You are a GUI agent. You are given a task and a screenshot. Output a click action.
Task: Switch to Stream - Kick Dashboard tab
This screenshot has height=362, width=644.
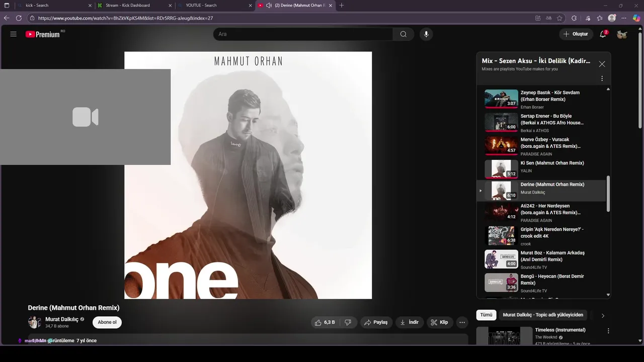pos(134,5)
